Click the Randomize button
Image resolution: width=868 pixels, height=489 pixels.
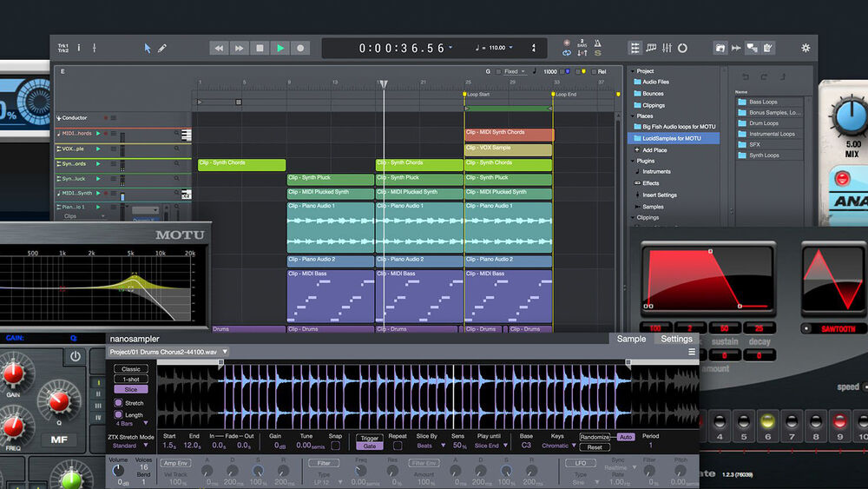(x=595, y=437)
